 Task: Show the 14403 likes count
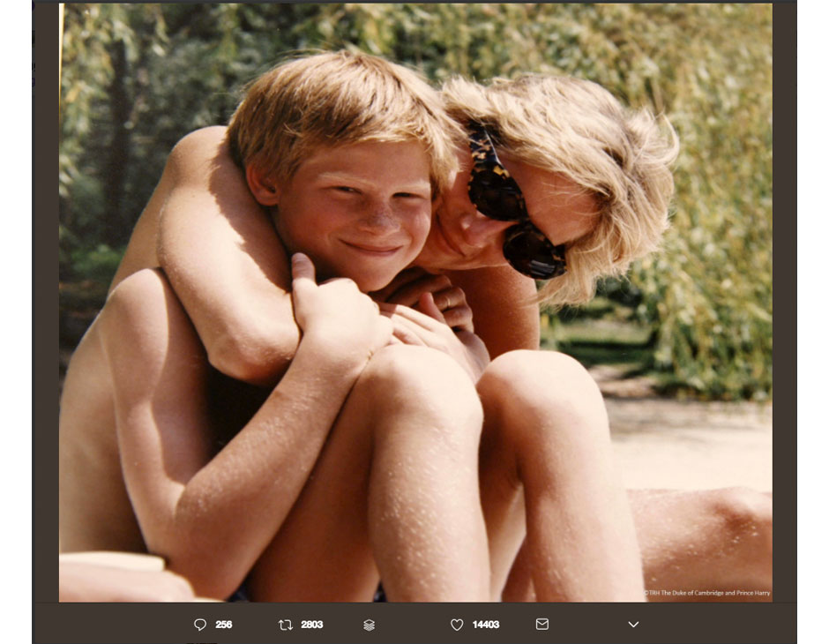[x=486, y=625]
